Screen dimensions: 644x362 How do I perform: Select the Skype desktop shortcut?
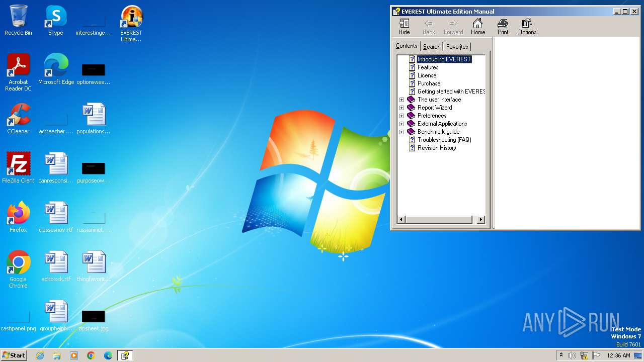pos(55,21)
